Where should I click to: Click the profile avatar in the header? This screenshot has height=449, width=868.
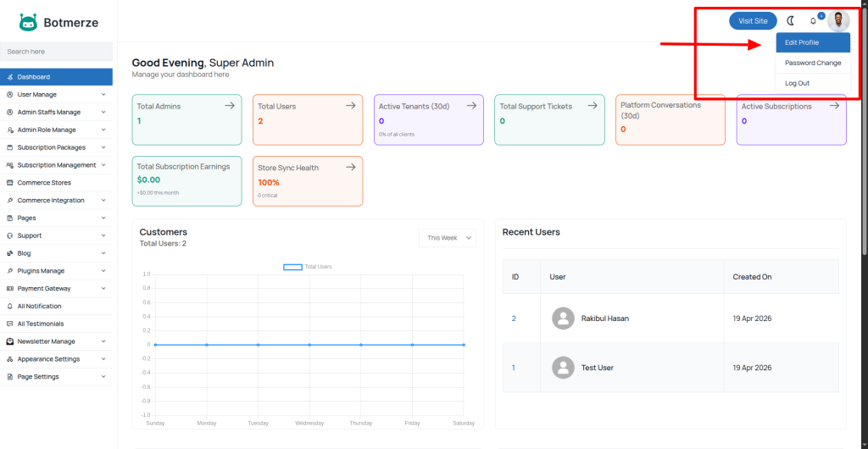tap(838, 21)
